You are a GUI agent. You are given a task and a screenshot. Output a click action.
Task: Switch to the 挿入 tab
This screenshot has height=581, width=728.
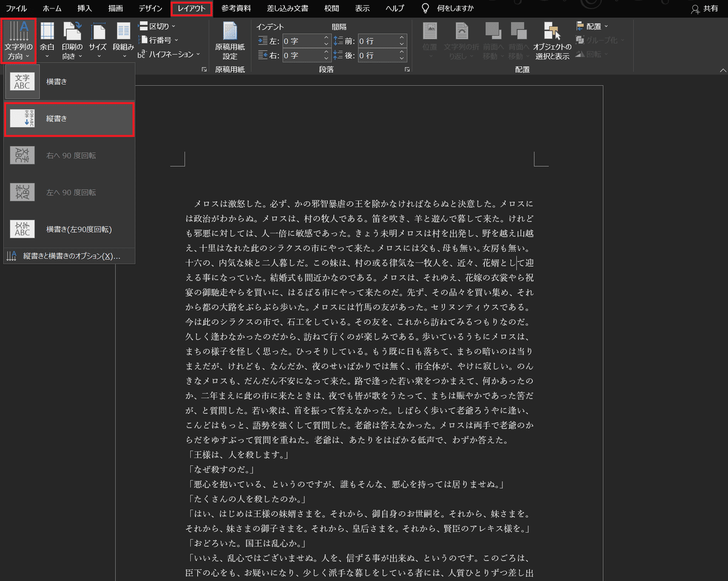coord(85,8)
